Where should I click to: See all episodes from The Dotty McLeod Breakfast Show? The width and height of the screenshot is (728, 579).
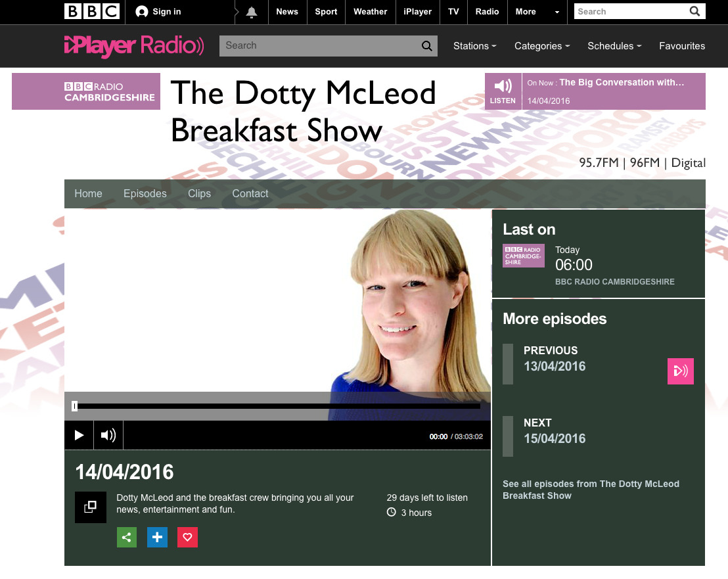(x=591, y=490)
